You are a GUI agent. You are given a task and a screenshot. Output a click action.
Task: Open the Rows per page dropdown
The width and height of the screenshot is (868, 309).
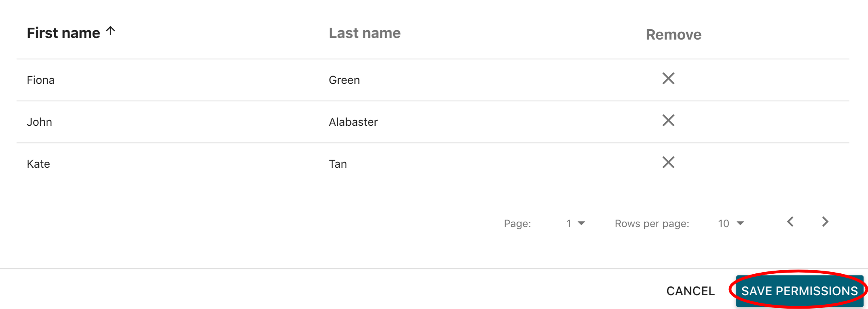[731, 224]
